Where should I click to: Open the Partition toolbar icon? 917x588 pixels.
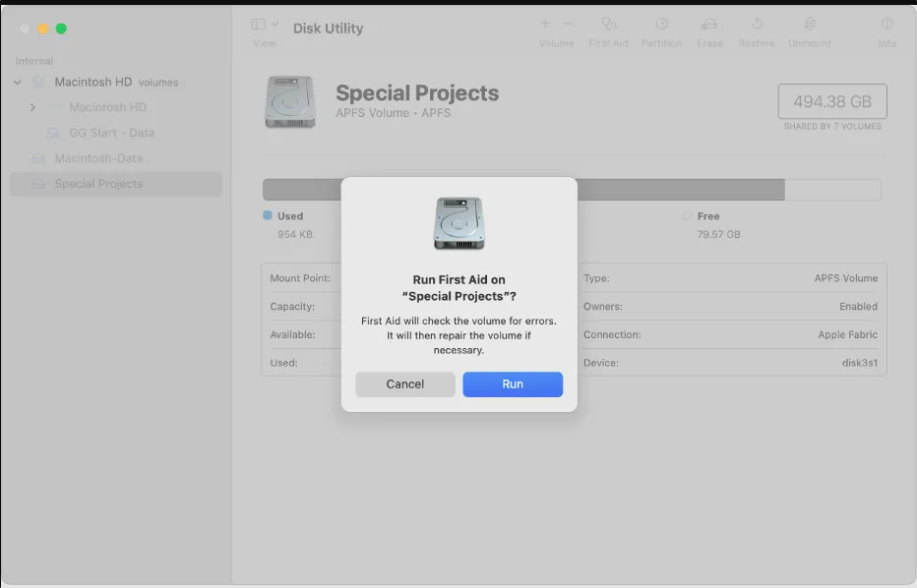click(x=661, y=24)
